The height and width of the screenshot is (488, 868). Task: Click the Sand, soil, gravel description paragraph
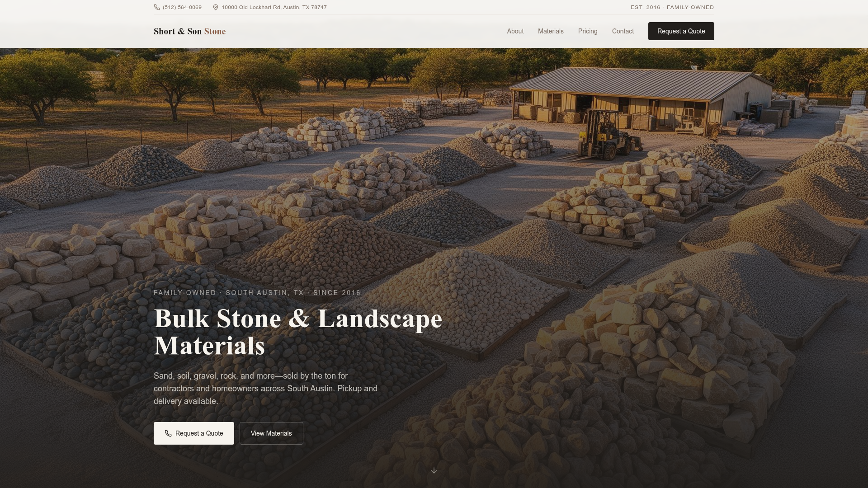(x=265, y=389)
